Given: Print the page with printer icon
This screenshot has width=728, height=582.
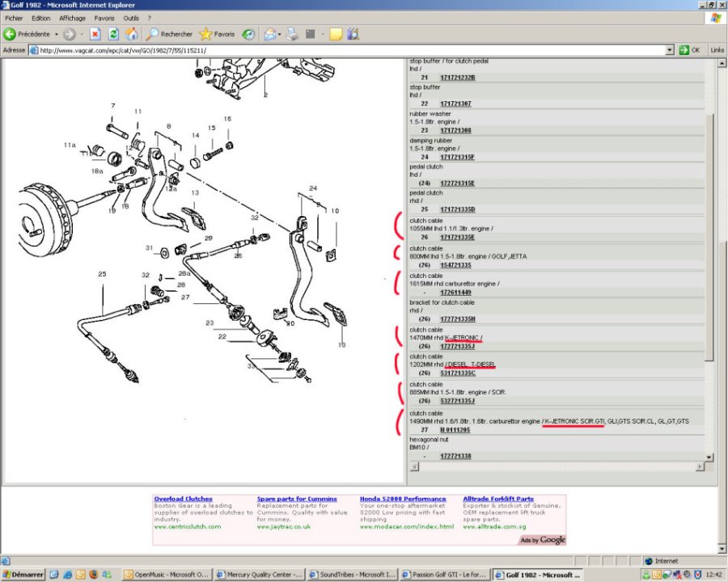Looking at the screenshot, I should [292, 34].
